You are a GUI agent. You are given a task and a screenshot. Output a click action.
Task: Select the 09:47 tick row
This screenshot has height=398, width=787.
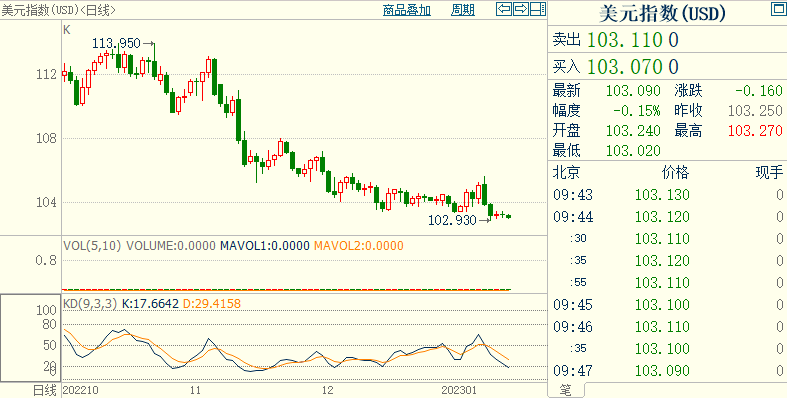click(668, 371)
